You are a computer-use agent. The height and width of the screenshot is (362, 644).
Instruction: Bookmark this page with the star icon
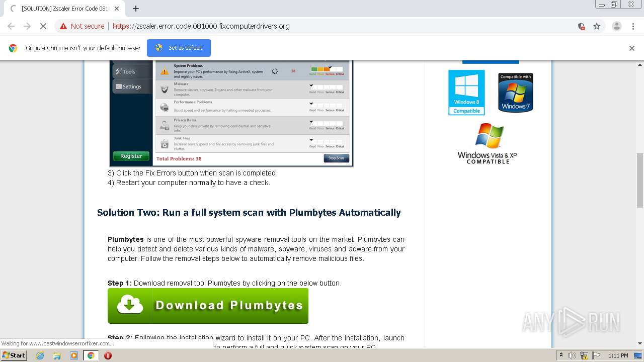click(x=597, y=26)
